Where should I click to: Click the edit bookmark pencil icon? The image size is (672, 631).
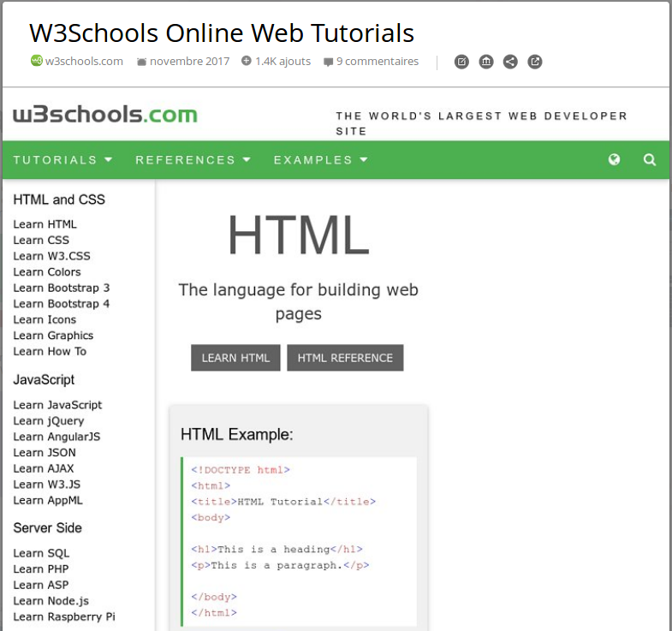[x=461, y=62]
